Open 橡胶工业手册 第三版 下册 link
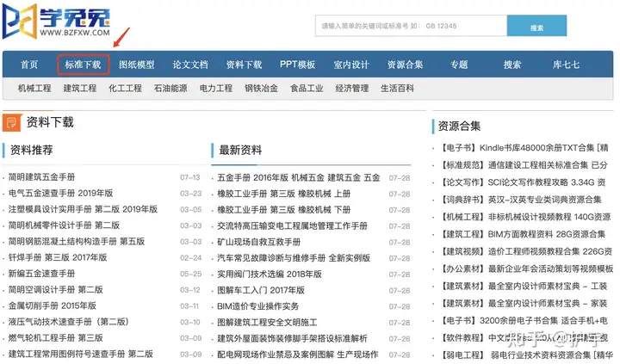This screenshot has width=620, height=364. click(284, 210)
